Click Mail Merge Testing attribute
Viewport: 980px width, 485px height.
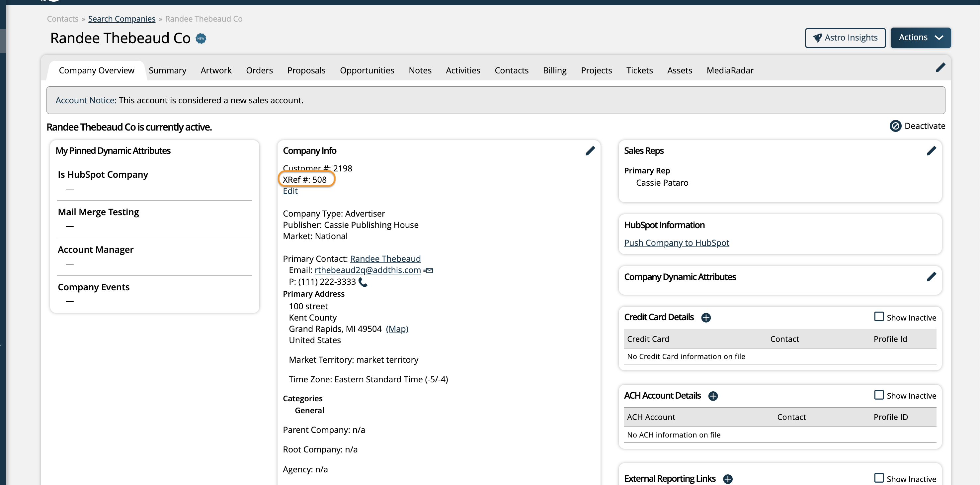pyautogui.click(x=98, y=212)
